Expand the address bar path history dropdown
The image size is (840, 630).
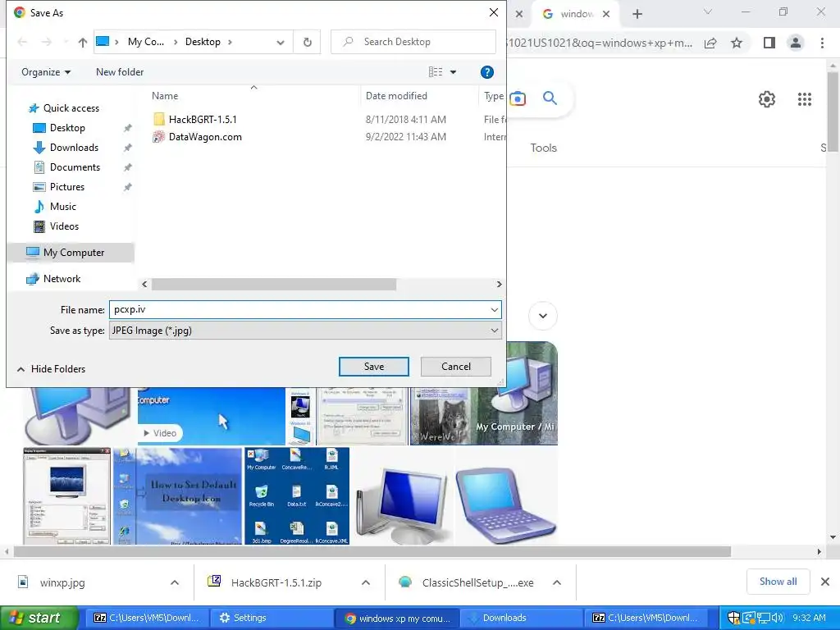281,43
